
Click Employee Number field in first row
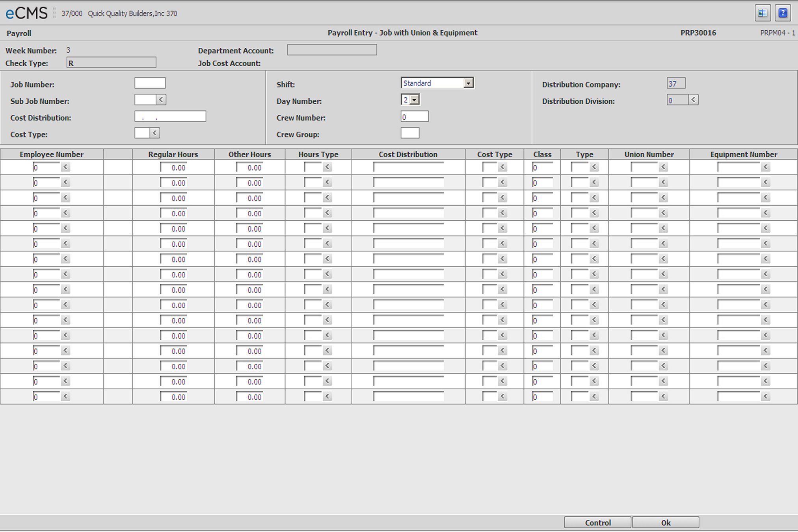click(x=47, y=167)
